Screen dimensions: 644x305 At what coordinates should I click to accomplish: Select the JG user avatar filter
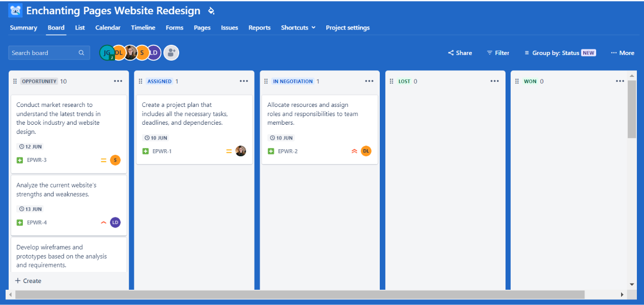pyautogui.click(x=107, y=52)
